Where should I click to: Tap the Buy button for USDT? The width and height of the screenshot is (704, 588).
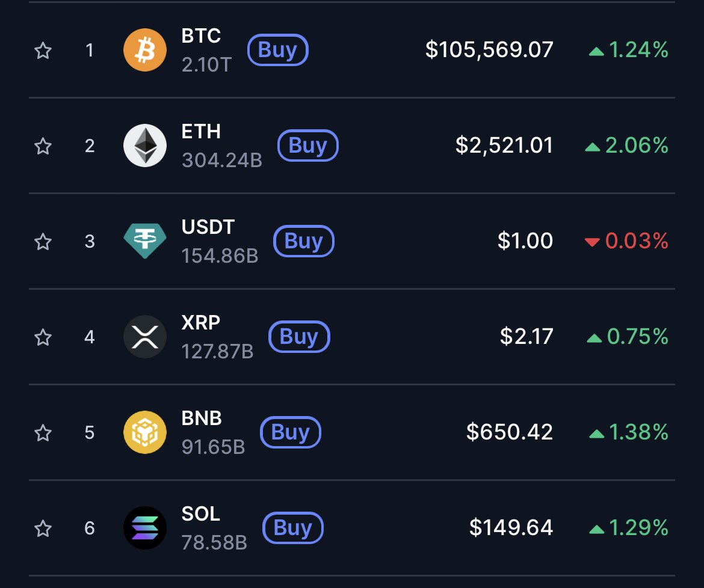click(x=304, y=241)
